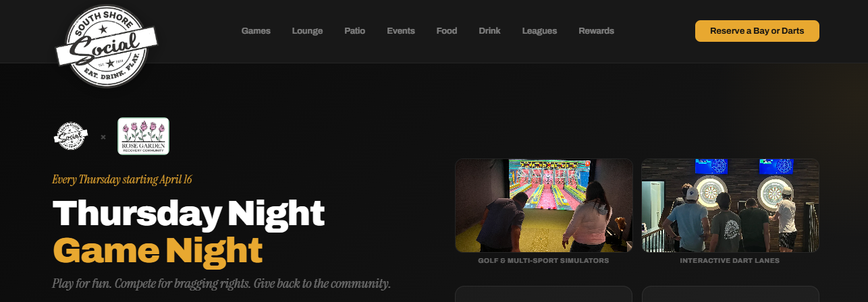
Task: Visit the Food menu link
Action: (447, 31)
